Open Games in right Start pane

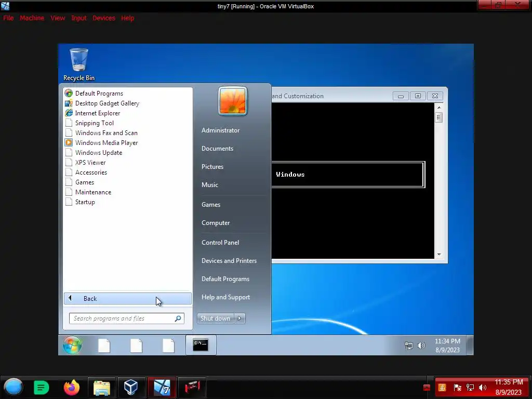[x=211, y=205]
